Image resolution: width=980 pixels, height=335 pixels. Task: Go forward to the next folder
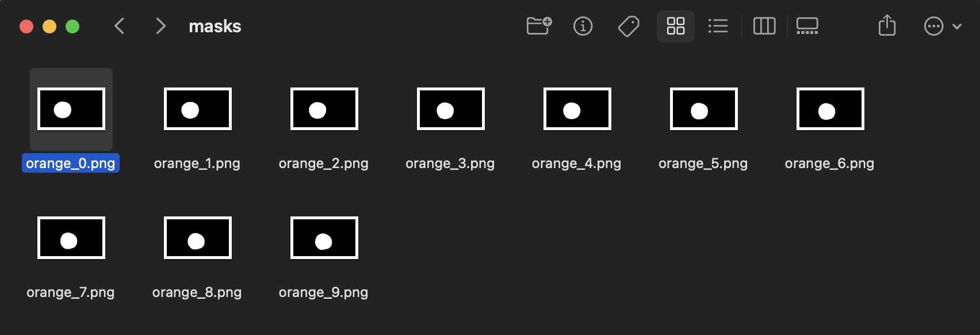[x=160, y=26]
